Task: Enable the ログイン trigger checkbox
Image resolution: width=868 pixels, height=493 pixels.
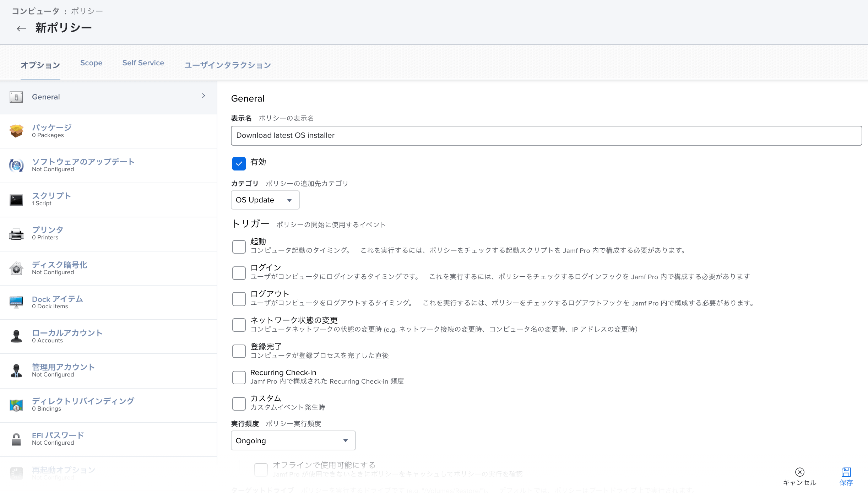Action: tap(239, 273)
